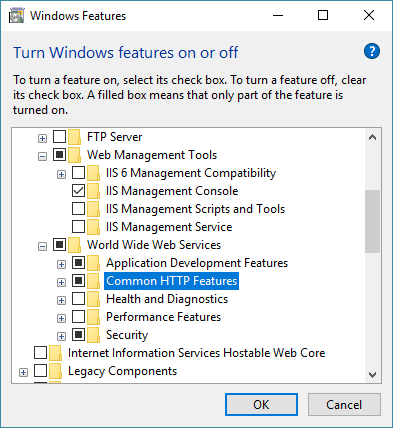Screen dimensions: 393x428
Task: Click the folder icon beside FTP Server
Action: pyautogui.click(x=75, y=137)
